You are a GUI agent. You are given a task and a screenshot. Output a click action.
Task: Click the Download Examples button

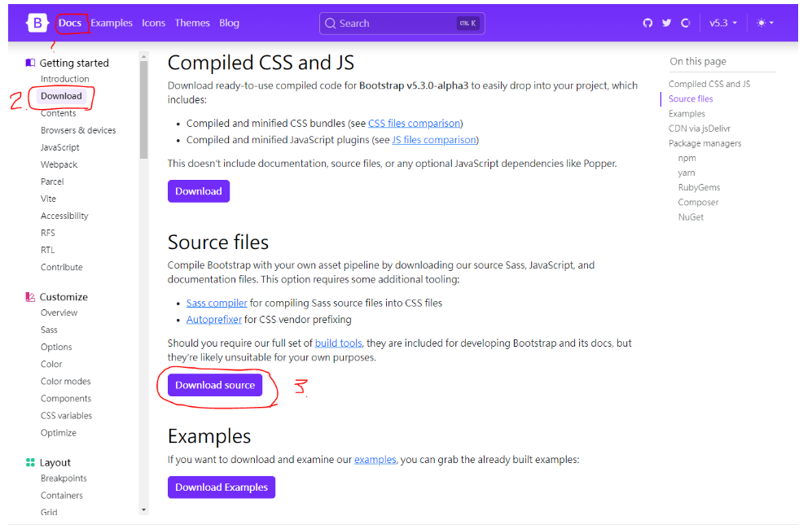pyautogui.click(x=222, y=487)
